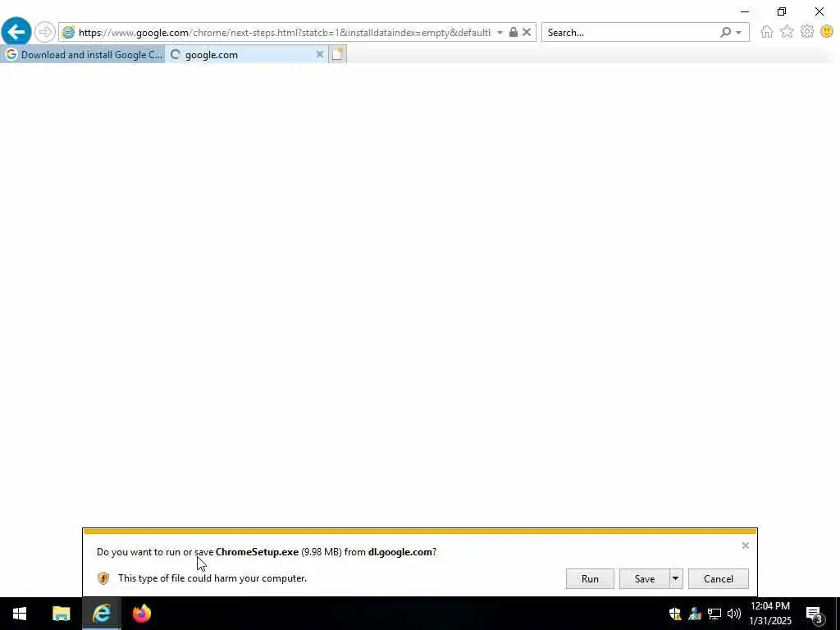Open the volume speaker tray icon
Image resolution: width=840 pixels, height=630 pixels.
click(x=734, y=614)
